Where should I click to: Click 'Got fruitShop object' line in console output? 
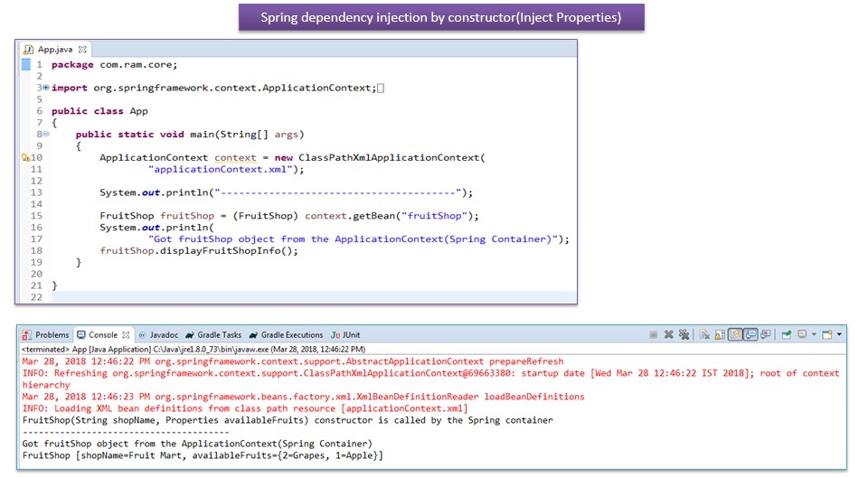[x=197, y=444]
